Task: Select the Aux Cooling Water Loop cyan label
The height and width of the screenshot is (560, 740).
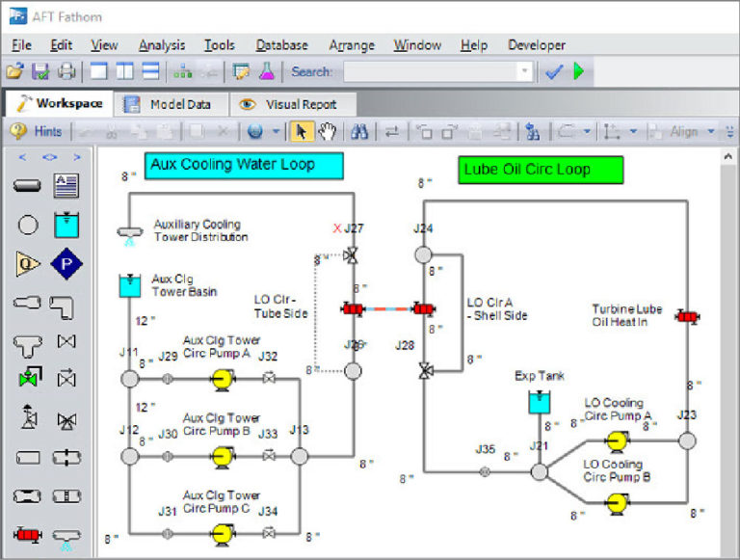Action: [244, 166]
